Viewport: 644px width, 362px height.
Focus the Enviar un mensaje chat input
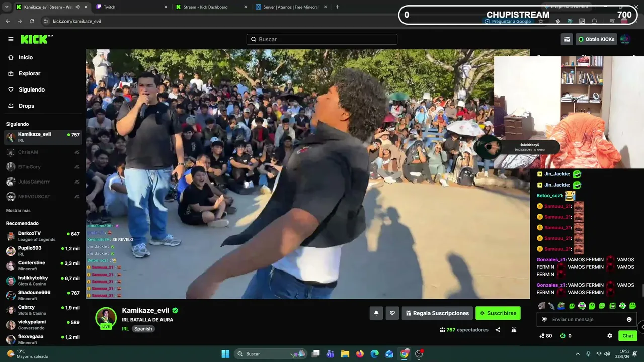point(587,319)
